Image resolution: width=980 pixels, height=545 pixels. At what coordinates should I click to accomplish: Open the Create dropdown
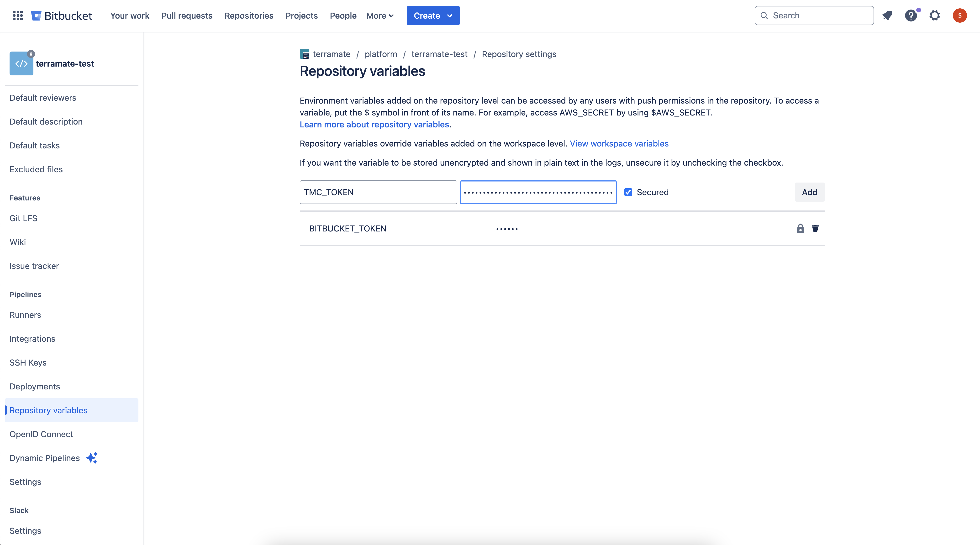click(x=433, y=16)
